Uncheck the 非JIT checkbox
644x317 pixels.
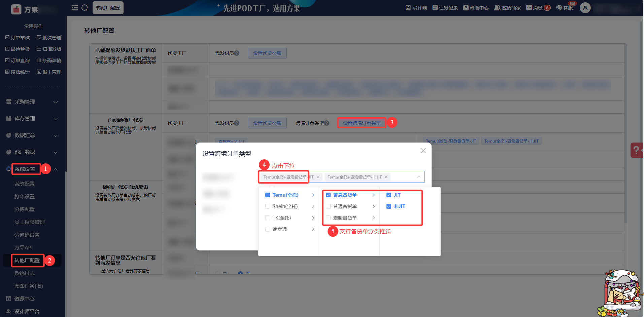(x=389, y=206)
